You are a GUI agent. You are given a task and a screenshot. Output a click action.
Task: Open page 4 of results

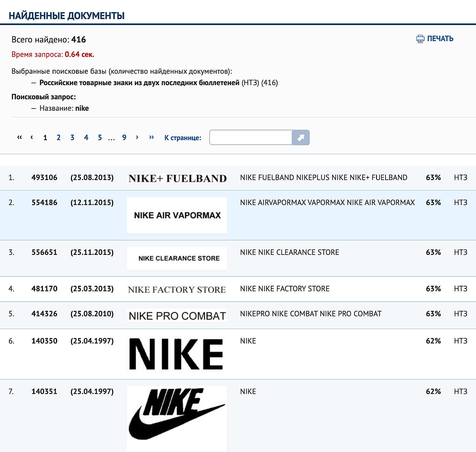click(86, 137)
